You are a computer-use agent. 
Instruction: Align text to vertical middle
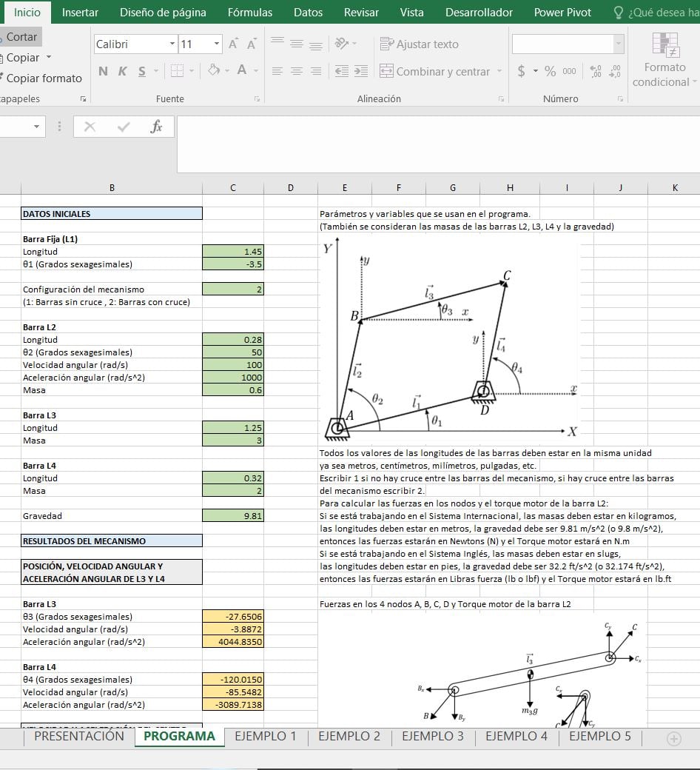(297, 43)
